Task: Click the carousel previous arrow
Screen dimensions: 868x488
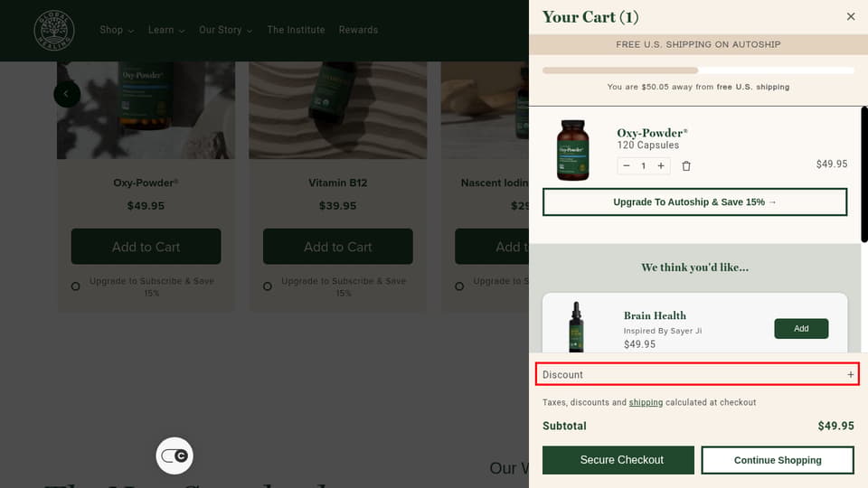Action: click(67, 94)
